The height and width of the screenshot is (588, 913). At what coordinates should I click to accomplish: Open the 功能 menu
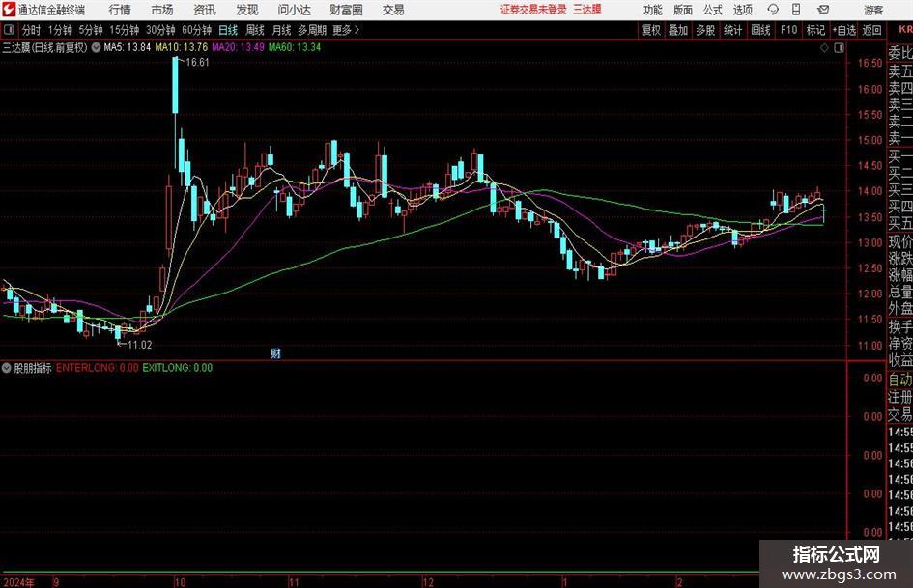(x=653, y=10)
